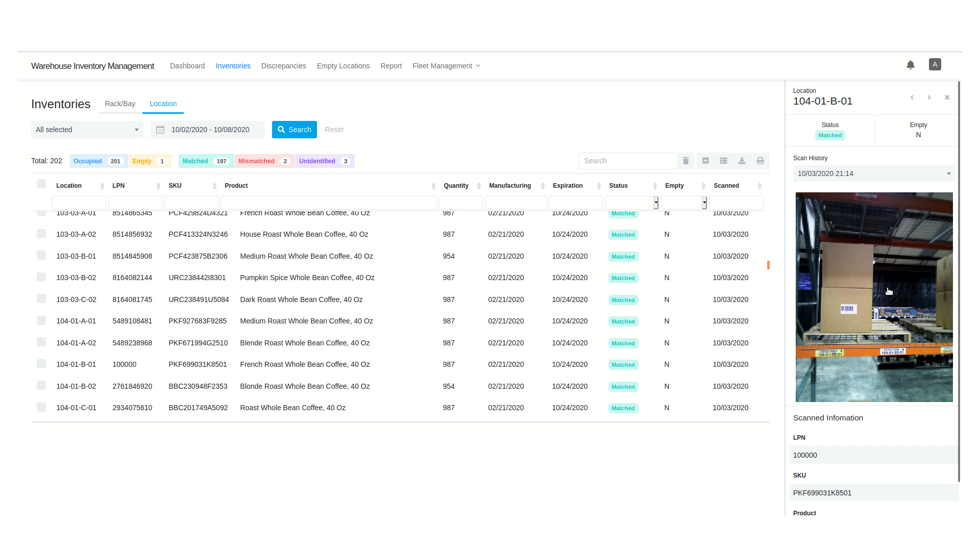Select the row checkbox for 104-01-B-01
Viewport: 980px width, 551px height.
pyautogui.click(x=41, y=364)
